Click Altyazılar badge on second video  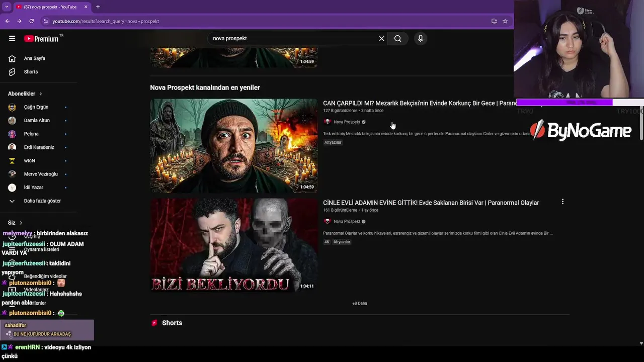click(342, 242)
